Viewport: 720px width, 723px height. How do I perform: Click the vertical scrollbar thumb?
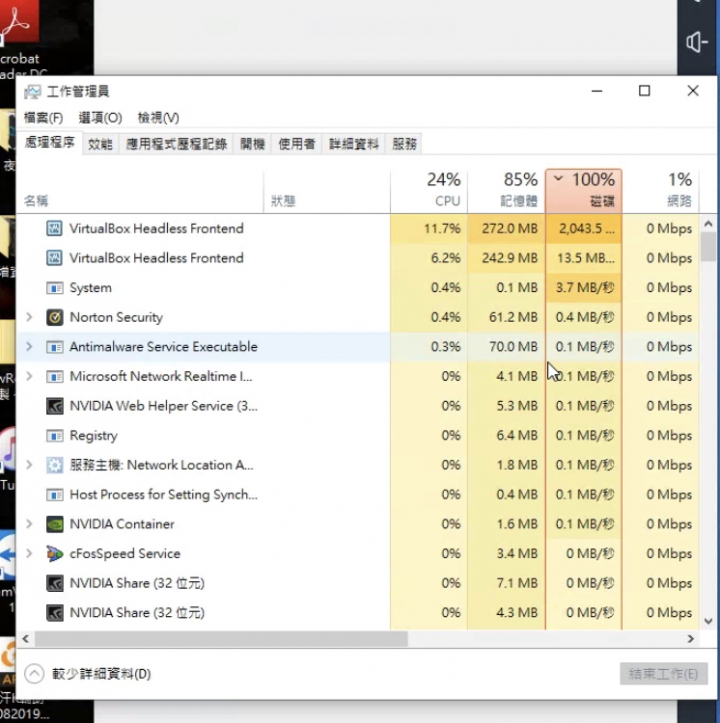[x=708, y=247]
